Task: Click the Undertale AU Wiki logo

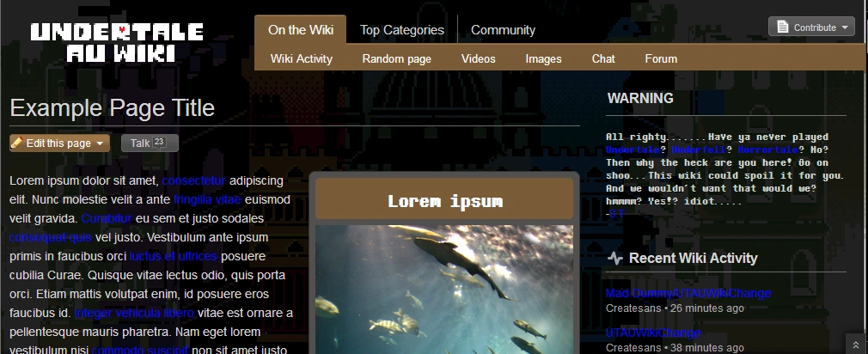Action: tap(117, 43)
